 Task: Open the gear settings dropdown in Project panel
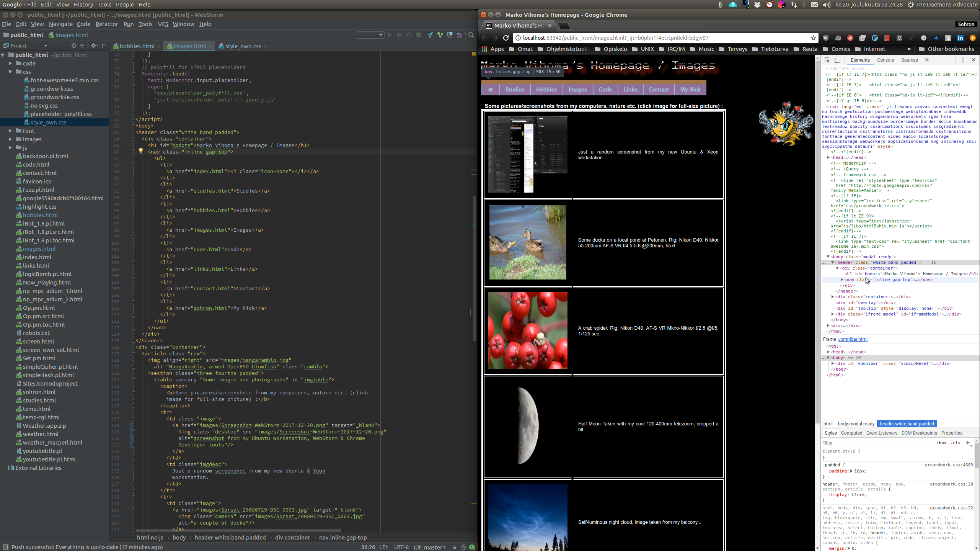[95, 46]
